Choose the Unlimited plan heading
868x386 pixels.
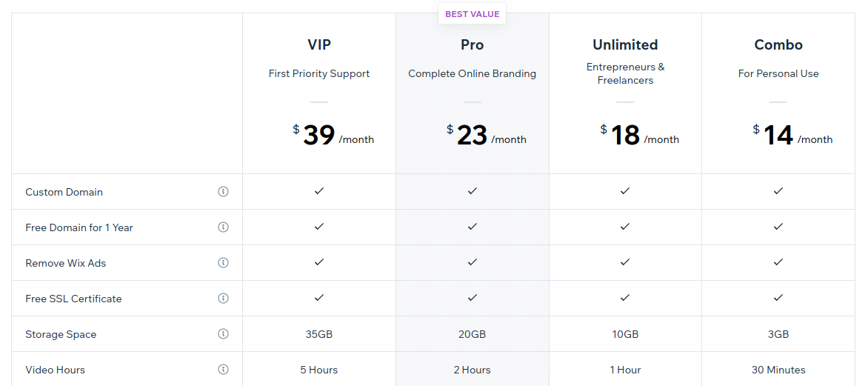point(625,45)
